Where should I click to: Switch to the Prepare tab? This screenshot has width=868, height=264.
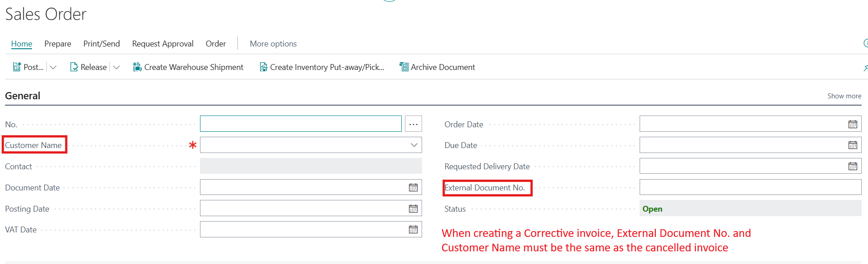tap(58, 44)
